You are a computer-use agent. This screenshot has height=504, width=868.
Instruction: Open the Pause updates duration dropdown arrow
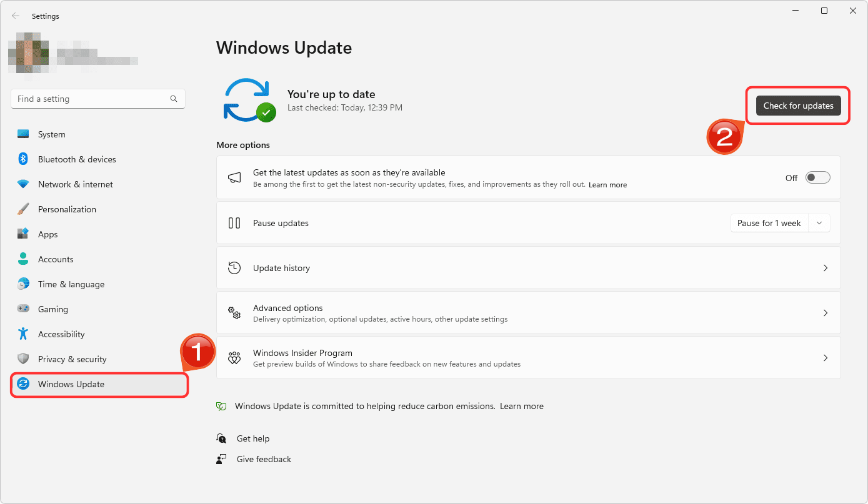click(819, 222)
